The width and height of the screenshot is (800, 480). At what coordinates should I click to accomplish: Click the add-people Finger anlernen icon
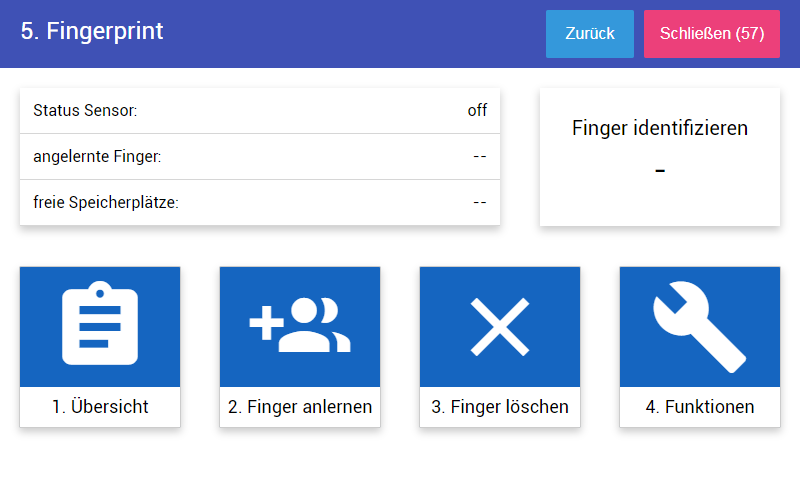click(300, 325)
